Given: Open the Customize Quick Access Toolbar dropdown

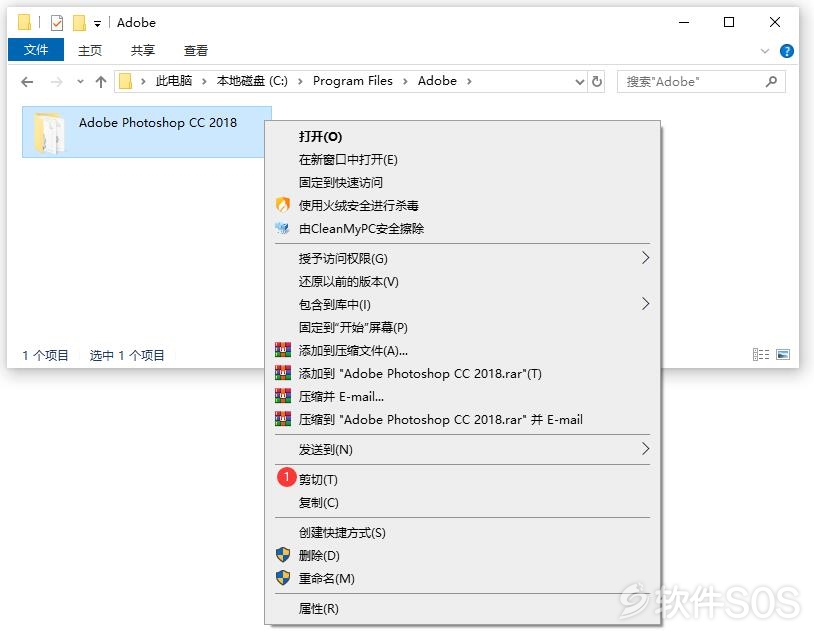Looking at the screenshot, I should click(x=97, y=23).
